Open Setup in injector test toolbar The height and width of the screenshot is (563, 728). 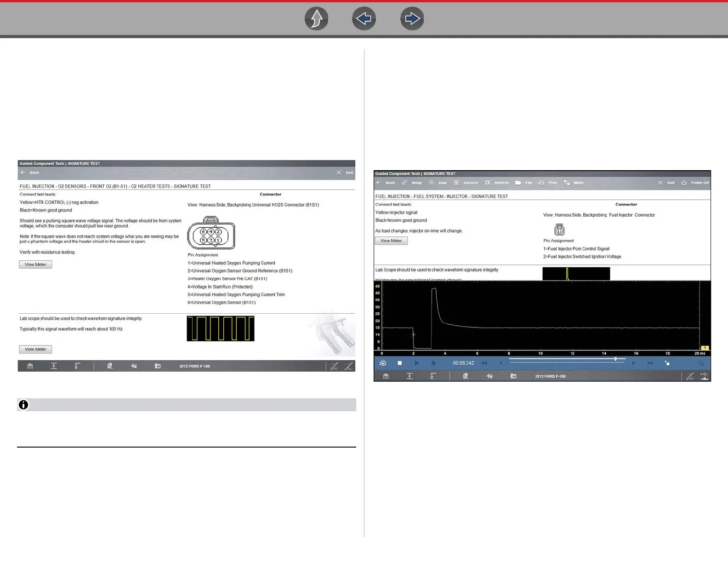(x=412, y=183)
